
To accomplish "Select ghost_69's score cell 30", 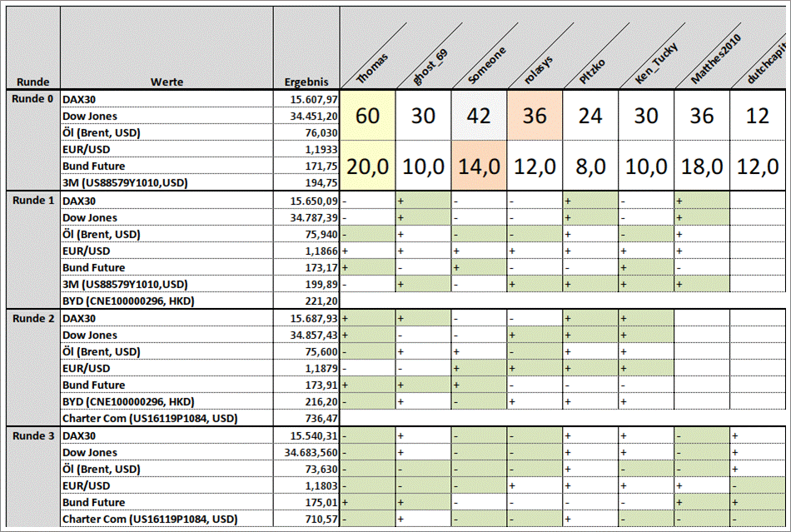I will (x=423, y=116).
